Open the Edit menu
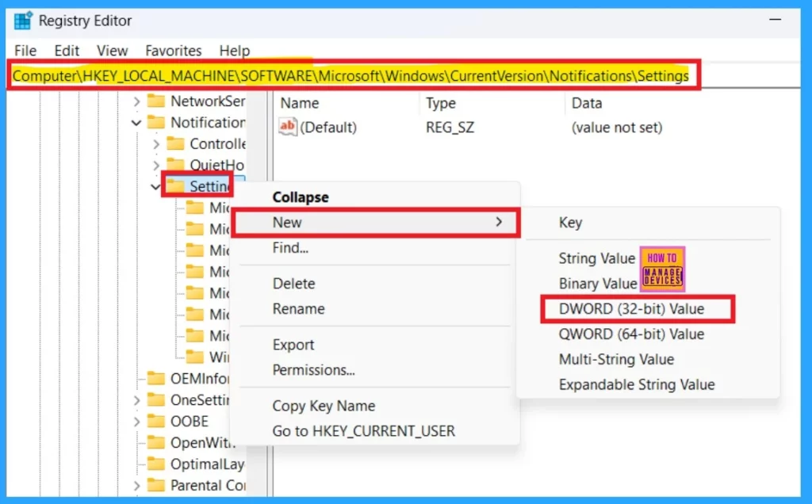 [67, 51]
